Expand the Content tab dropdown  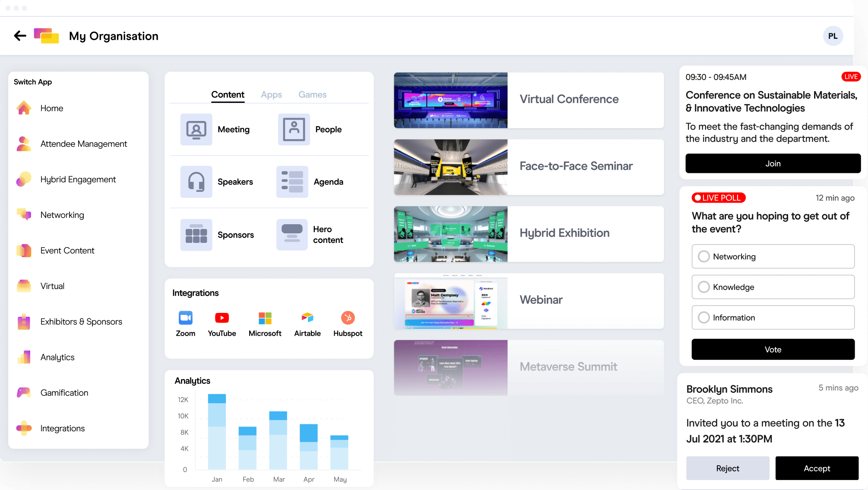[x=228, y=94]
